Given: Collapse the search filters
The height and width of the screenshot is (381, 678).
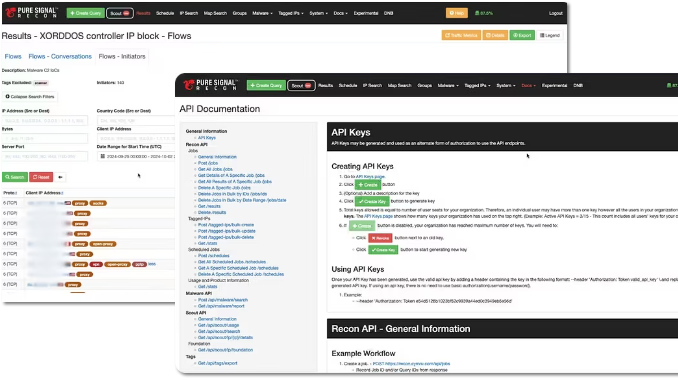Looking at the screenshot, I should tap(30, 96).
